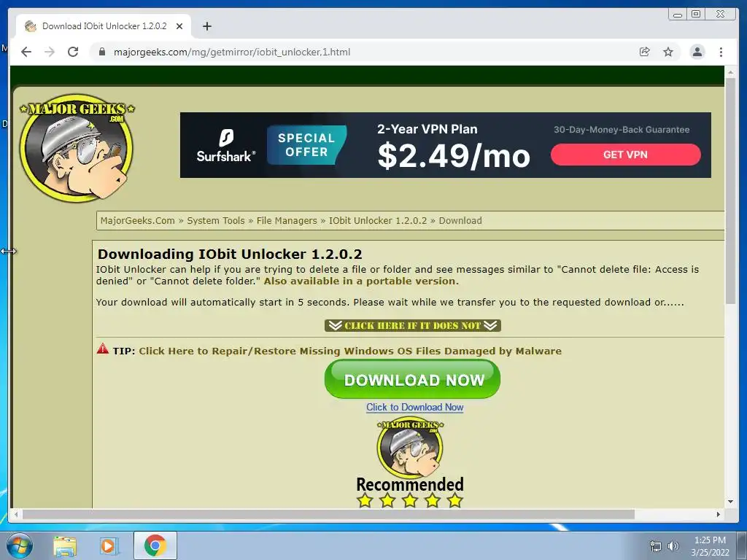Viewport: 747px width, 560px height.
Task: Open the Repair/Restore Missing Windows OS Files link
Action: pos(350,351)
